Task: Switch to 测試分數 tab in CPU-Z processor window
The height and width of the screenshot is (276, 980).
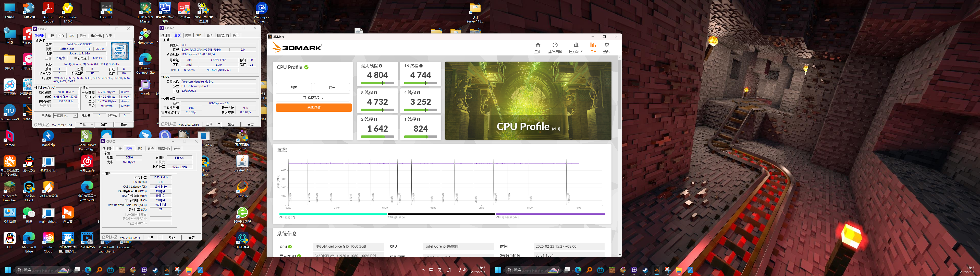Action: (96, 36)
